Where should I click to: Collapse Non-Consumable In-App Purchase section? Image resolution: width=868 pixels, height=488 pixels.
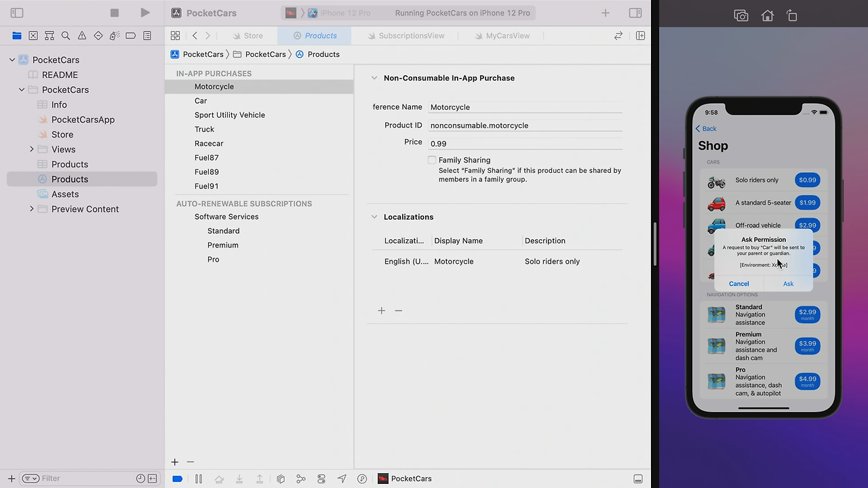click(374, 78)
